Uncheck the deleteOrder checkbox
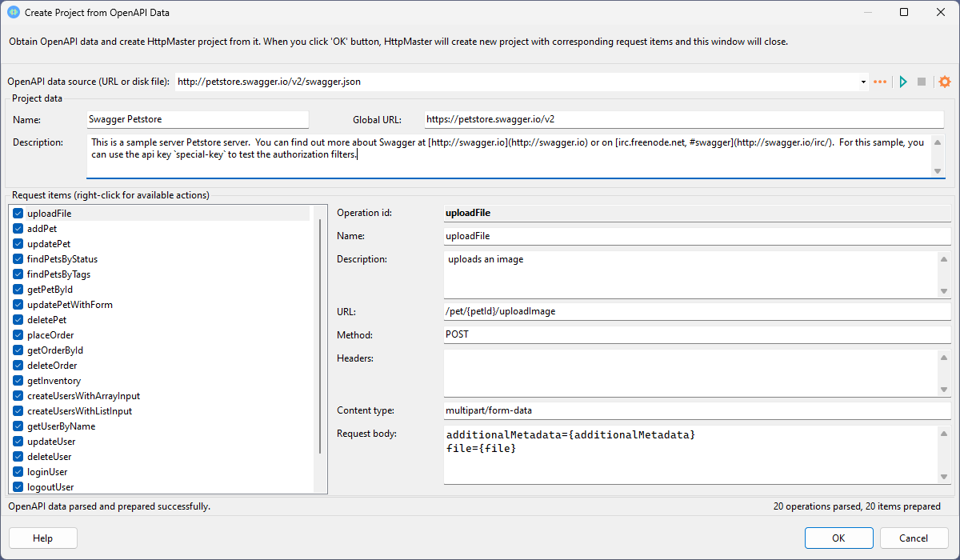This screenshot has width=960, height=560. tap(18, 366)
